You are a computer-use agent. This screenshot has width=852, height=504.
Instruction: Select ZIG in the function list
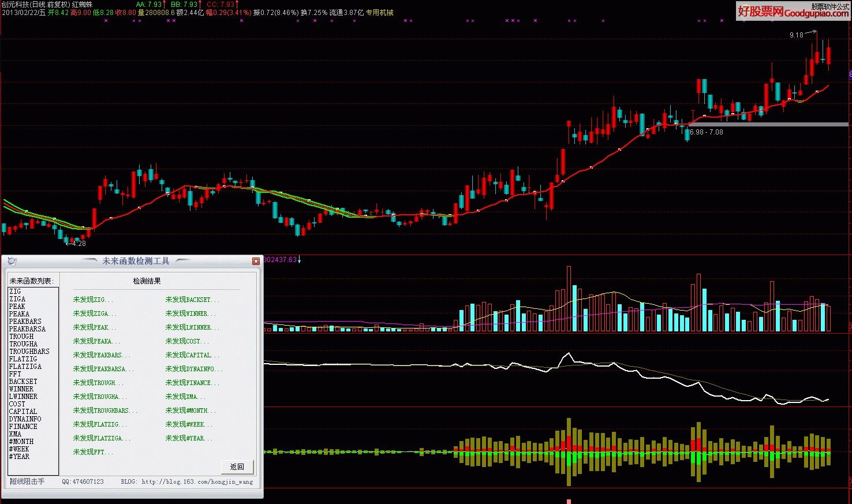pyautogui.click(x=15, y=292)
